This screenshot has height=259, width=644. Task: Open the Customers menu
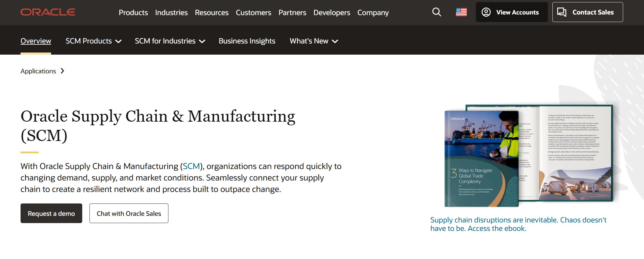pyautogui.click(x=253, y=12)
